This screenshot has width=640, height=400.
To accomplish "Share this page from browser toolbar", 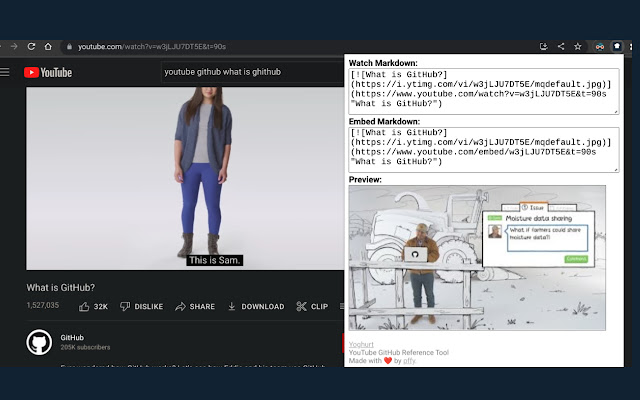I will pyautogui.click(x=561, y=47).
